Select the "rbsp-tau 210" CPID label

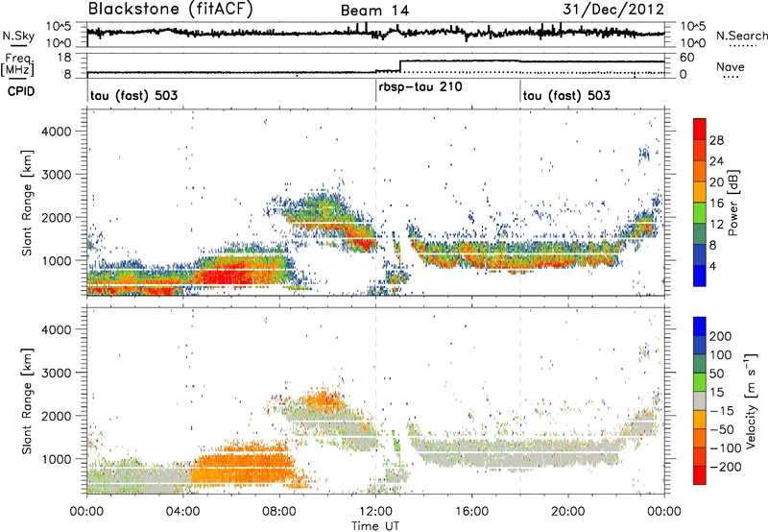point(420,87)
